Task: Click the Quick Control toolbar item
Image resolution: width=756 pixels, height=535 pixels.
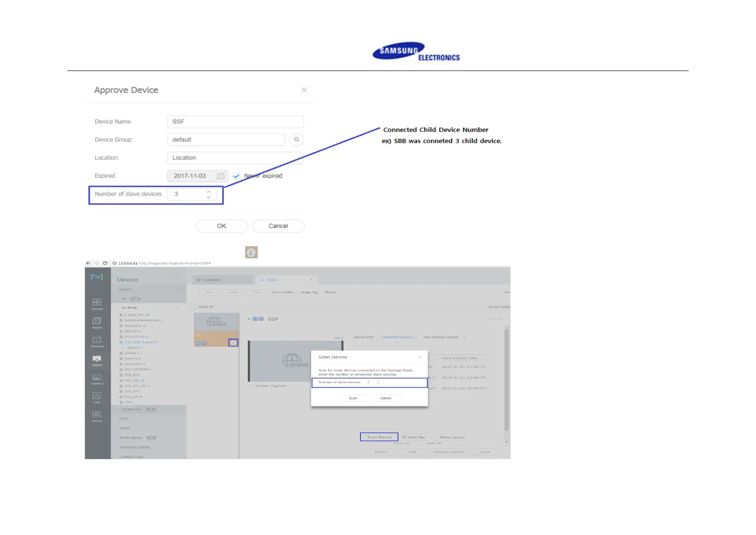Action: (x=283, y=292)
